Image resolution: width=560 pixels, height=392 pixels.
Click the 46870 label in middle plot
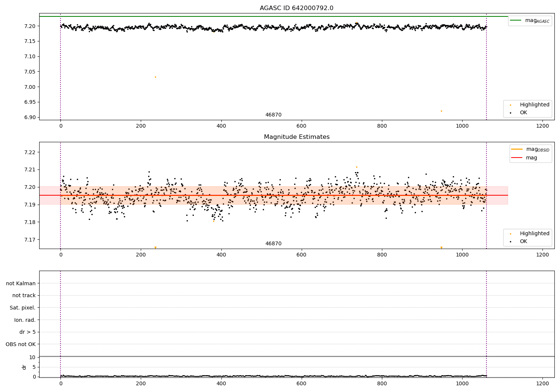tap(273, 244)
